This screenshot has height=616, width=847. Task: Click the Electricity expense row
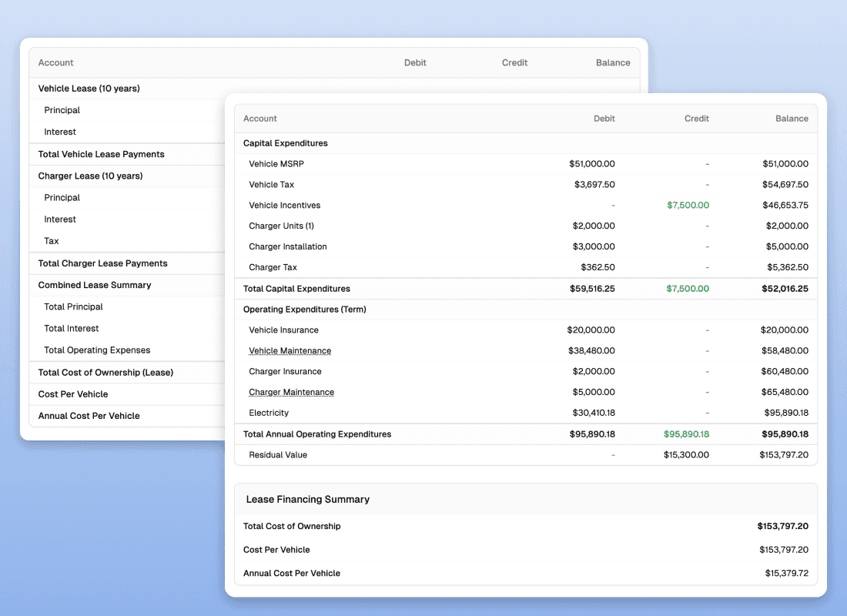(269, 412)
